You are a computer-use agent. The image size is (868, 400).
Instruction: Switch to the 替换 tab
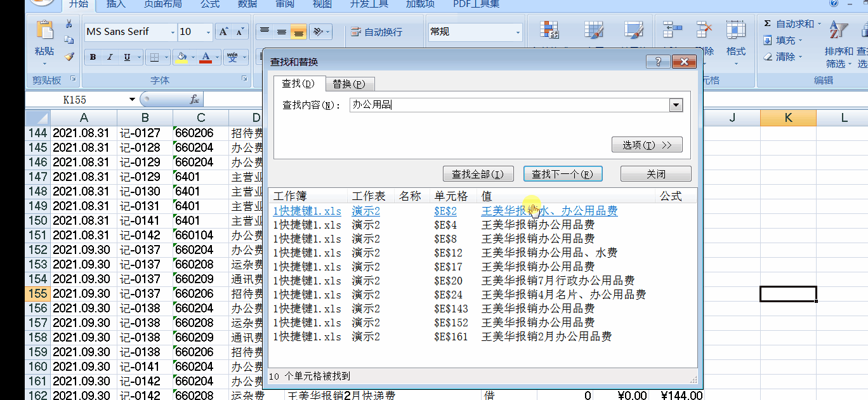[x=348, y=84]
